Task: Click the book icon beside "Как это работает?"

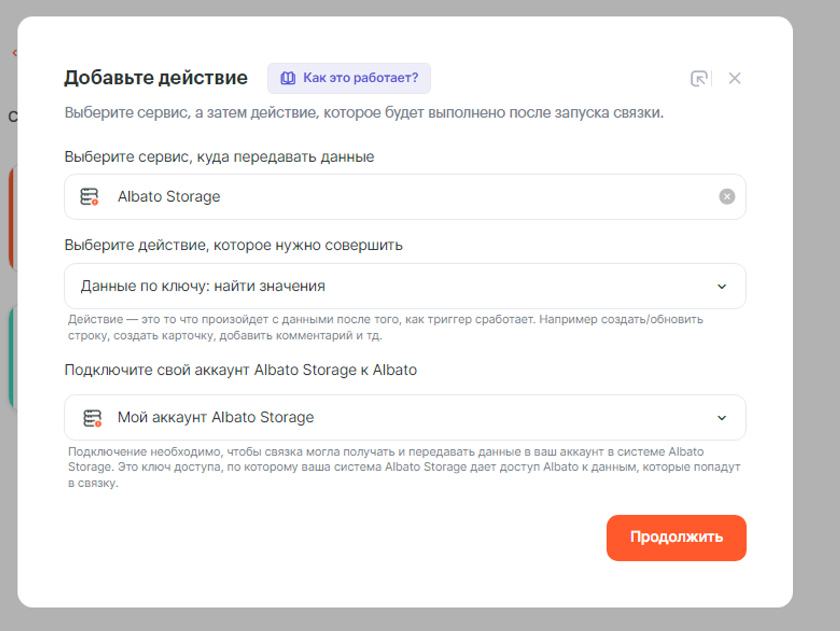Action: point(288,78)
